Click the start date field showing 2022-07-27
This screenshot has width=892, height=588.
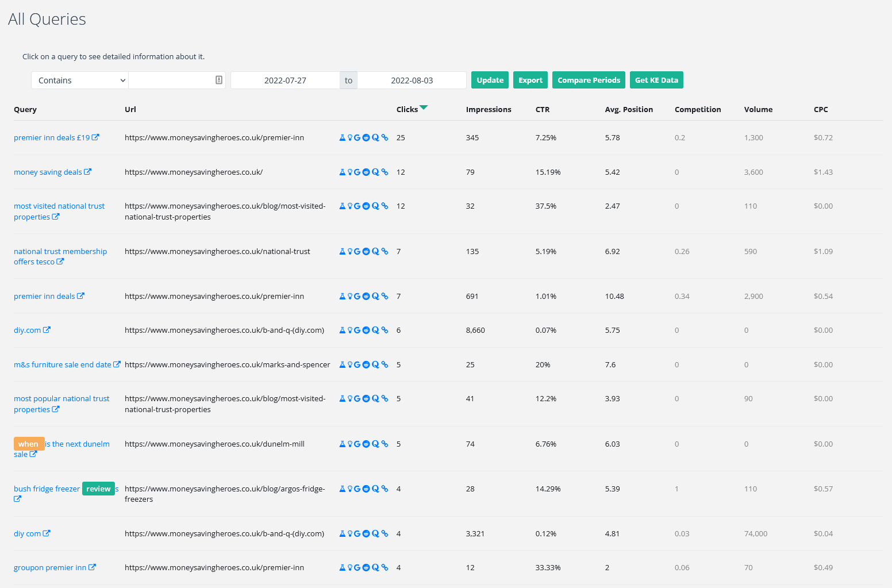[x=284, y=80]
